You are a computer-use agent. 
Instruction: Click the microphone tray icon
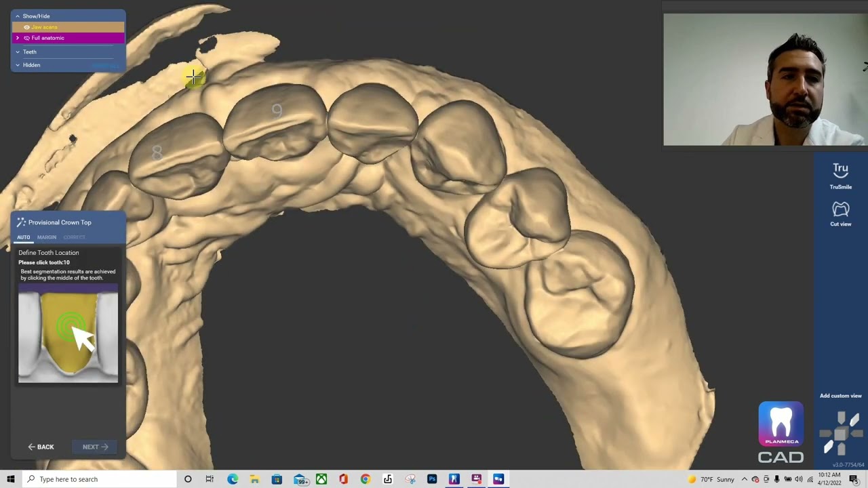point(776,479)
